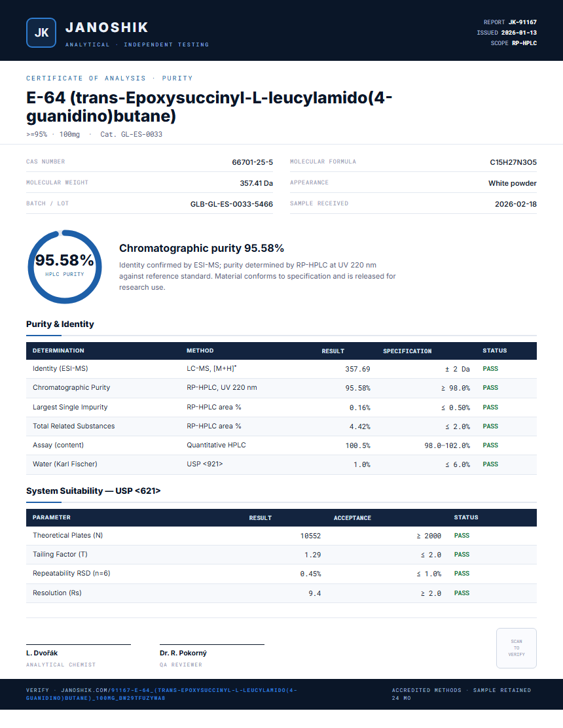Click the Scan to Verify QR box
Image resolution: width=563 pixels, height=728 pixels.
(516, 648)
